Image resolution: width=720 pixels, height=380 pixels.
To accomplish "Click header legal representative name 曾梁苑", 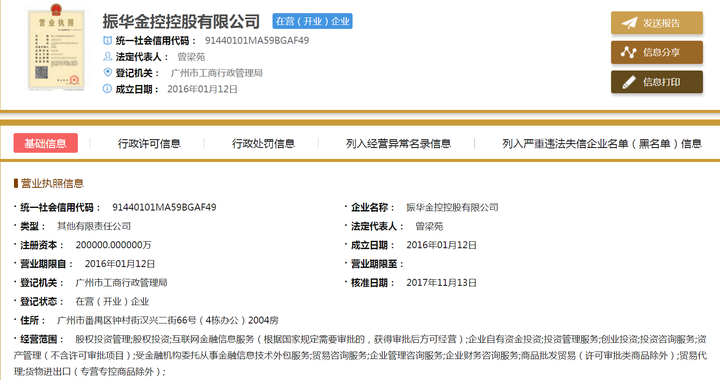I will [x=191, y=57].
